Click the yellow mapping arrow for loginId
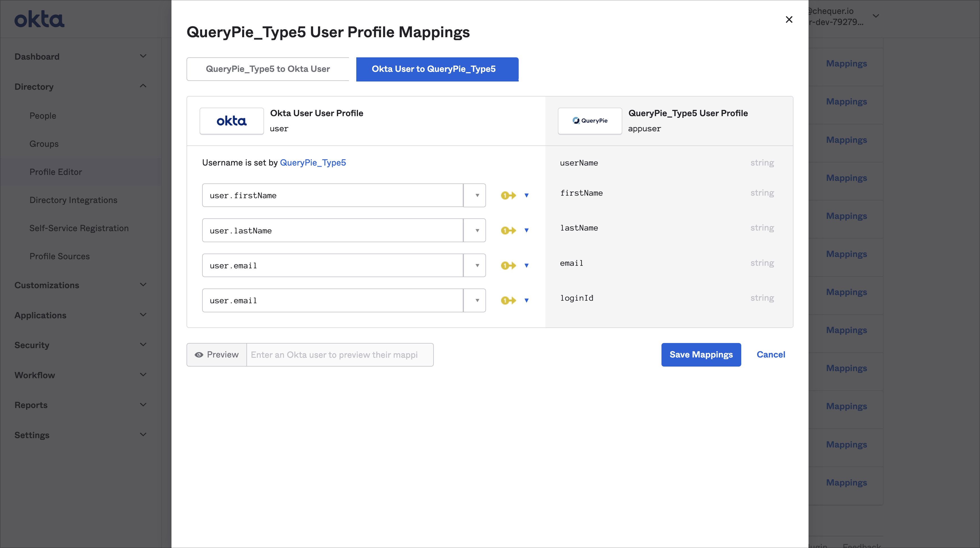This screenshot has width=980, height=548. tap(508, 300)
